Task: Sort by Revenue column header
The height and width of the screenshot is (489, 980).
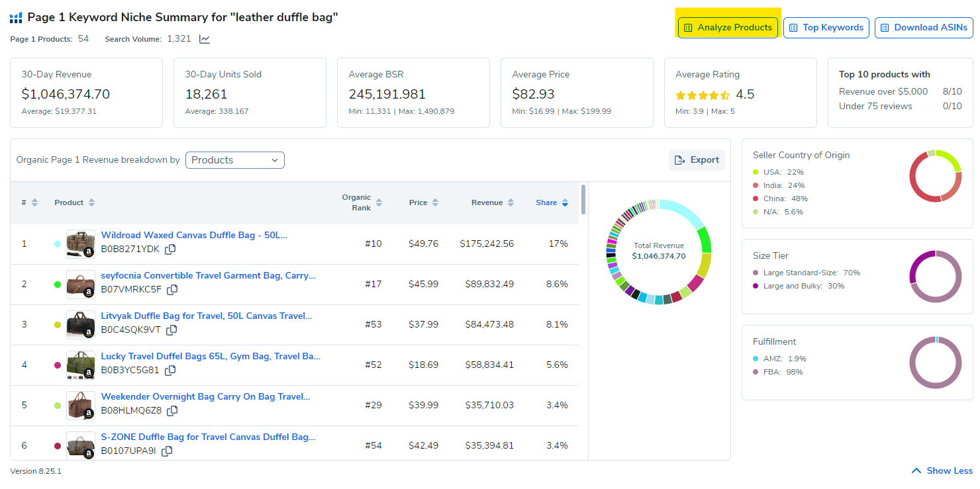Action: tap(492, 202)
